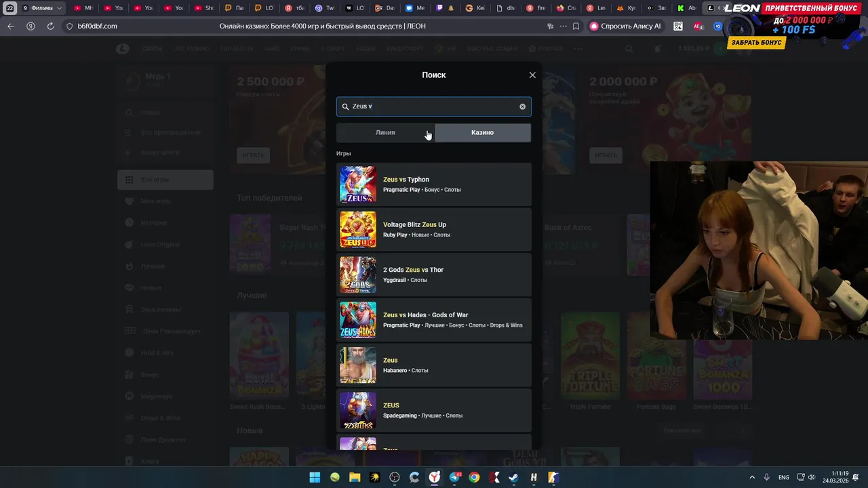Open the volume speaker tray icon
The image size is (868, 488).
click(812, 477)
